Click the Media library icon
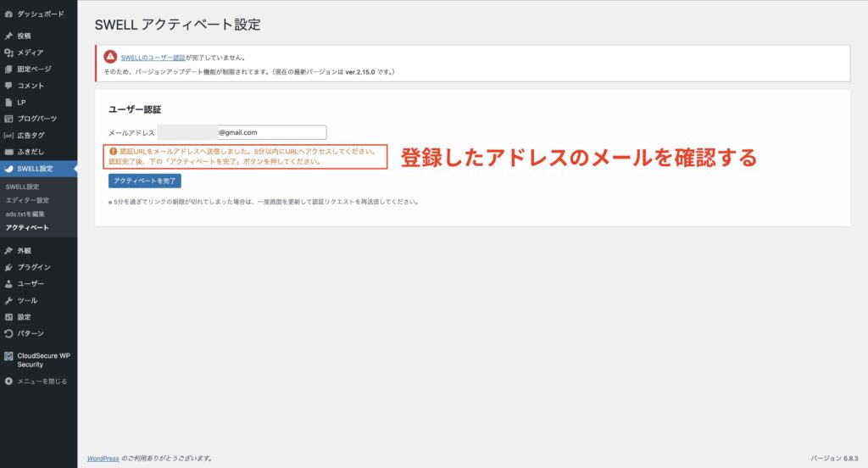Screen dimensions: 868x468 coord(8,53)
